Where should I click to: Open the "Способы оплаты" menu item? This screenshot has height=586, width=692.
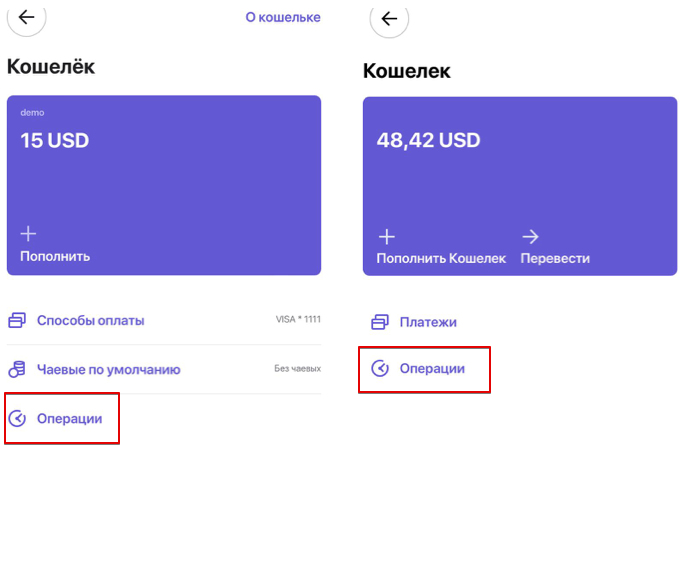90,321
